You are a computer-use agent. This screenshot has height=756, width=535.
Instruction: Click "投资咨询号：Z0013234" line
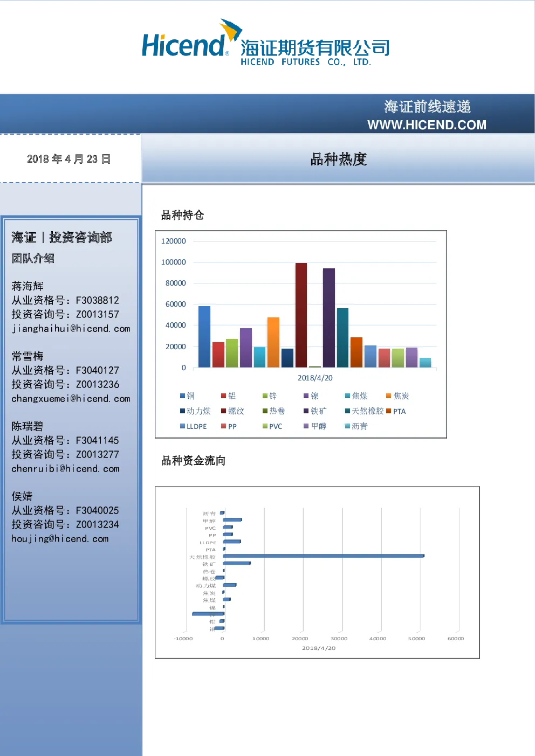(x=65, y=524)
